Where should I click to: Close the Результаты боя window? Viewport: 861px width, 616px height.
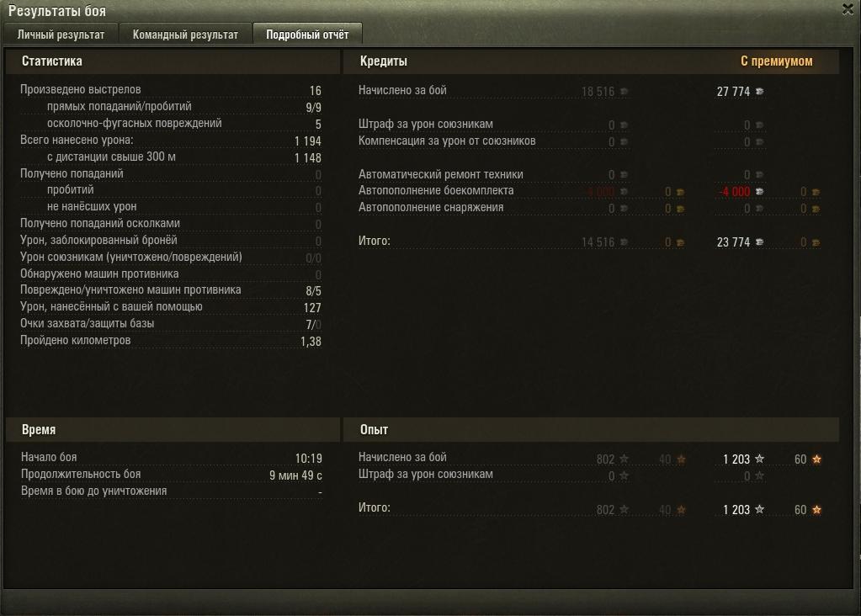pos(848,9)
